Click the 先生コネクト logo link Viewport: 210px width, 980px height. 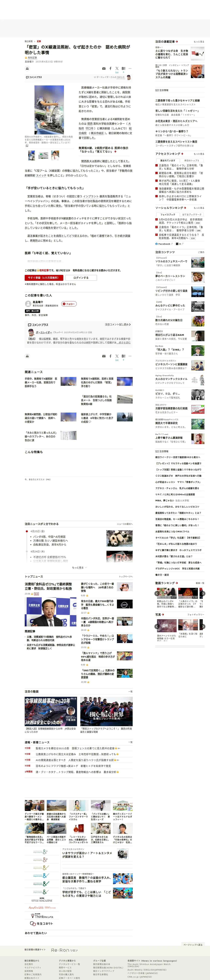click(x=42, y=924)
